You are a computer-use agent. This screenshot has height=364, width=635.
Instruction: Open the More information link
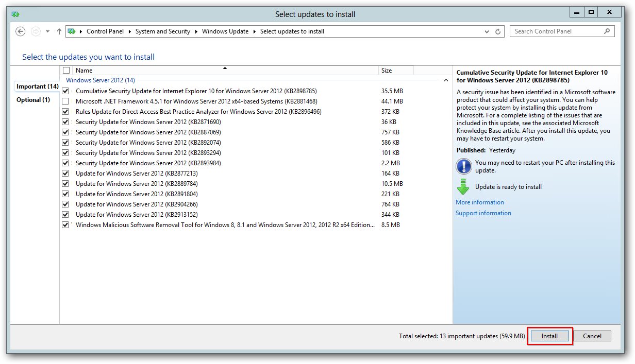pyautogui.click(x=480, y=202)
